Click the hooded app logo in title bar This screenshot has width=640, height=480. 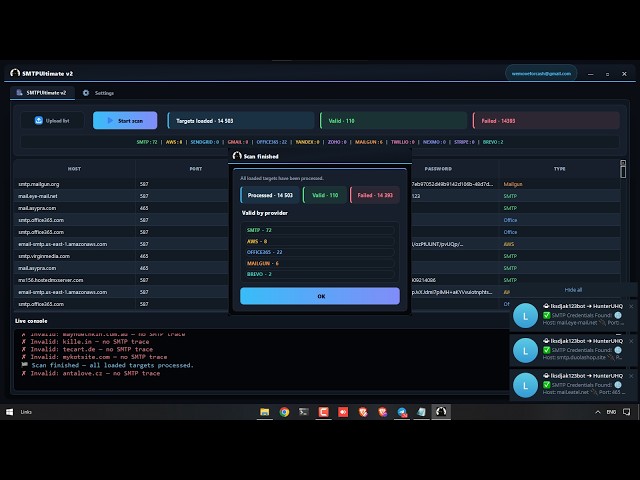coord(15,73)
